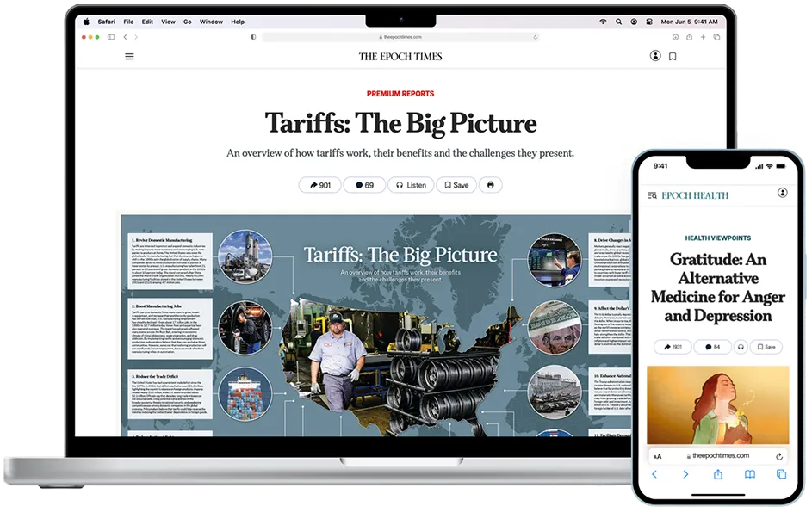The image size is (812, 531).
Task: Click the share button showing 901
Action: 320,185
